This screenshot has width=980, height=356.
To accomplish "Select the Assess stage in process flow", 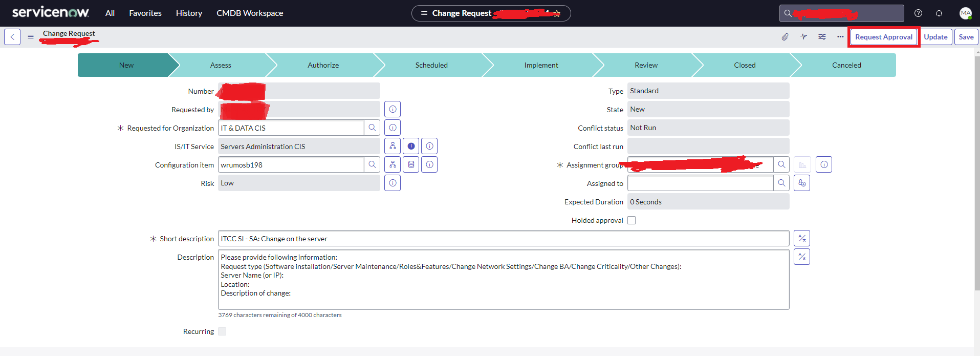I will [221, 66].
